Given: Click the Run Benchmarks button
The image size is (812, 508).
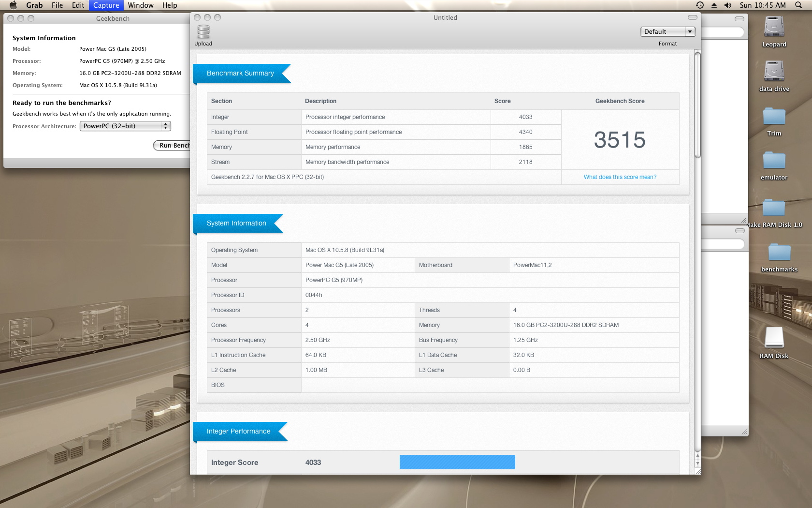Looking at the screenshot, I should tap(172, 145).
